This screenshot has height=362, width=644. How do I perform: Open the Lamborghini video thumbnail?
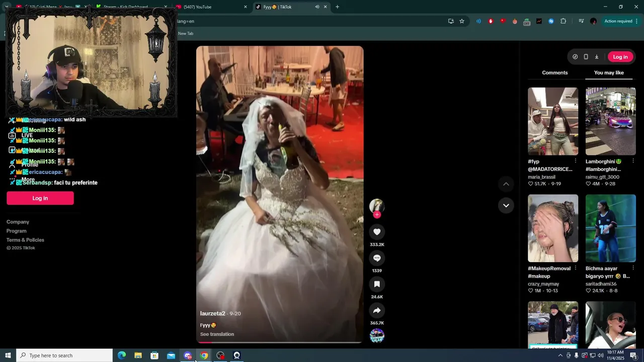[x=611, y=121]
